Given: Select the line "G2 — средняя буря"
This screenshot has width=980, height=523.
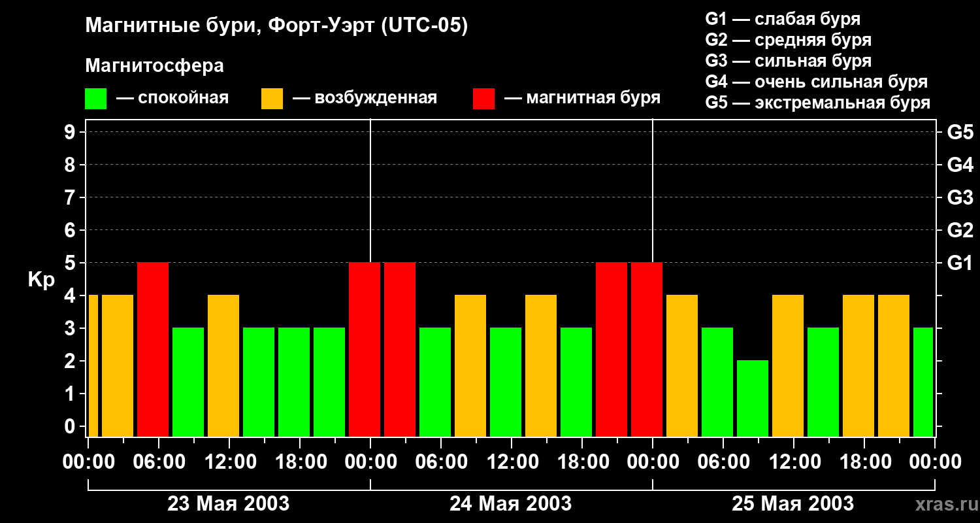Looking at the screenshot, I should (789, 40).
